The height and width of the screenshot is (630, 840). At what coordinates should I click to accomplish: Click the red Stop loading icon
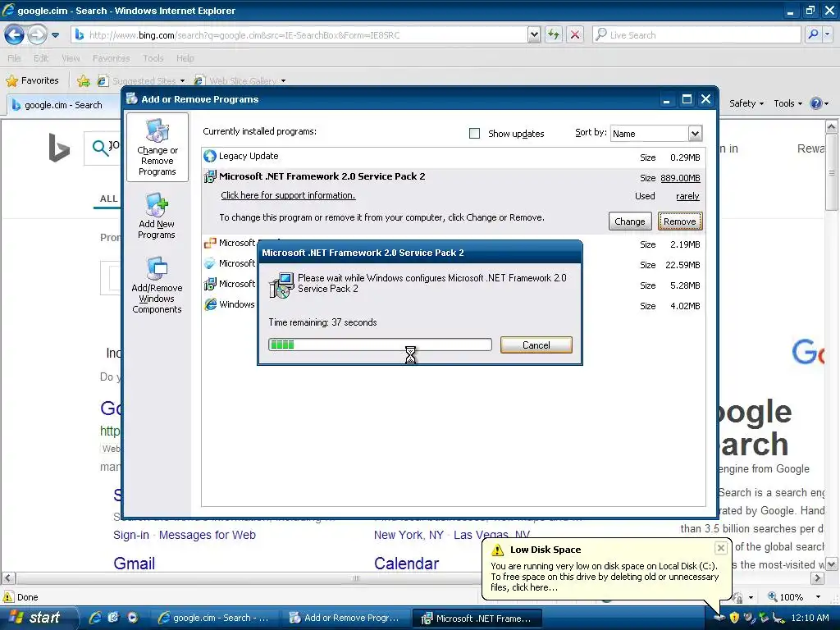coord(575,35)
